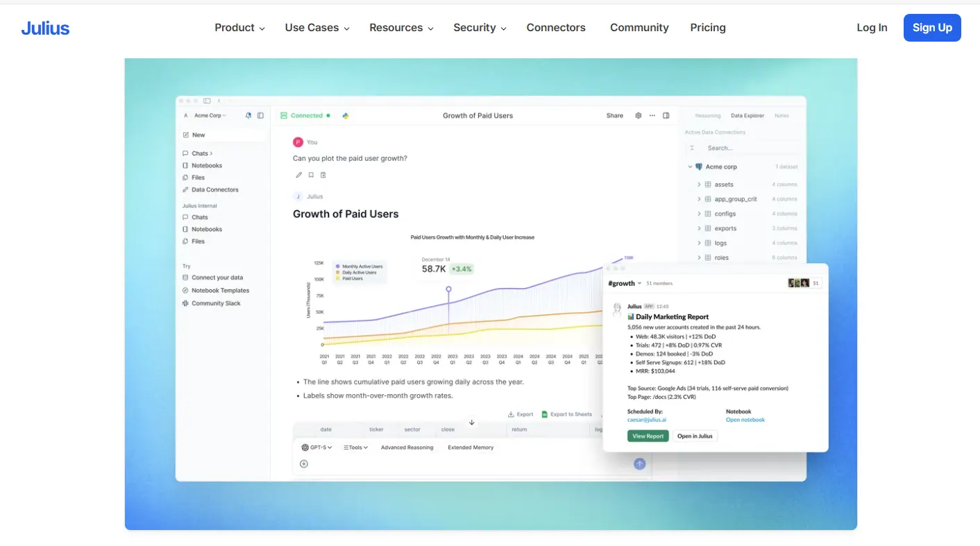Open the GPT-5 model selector dropdown
This screenshot has height=546, width=980.
(317, 447)
